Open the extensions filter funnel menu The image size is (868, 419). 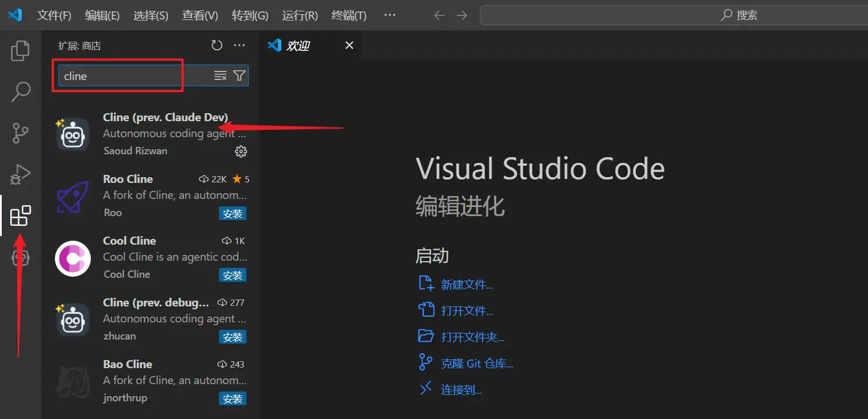240,75
